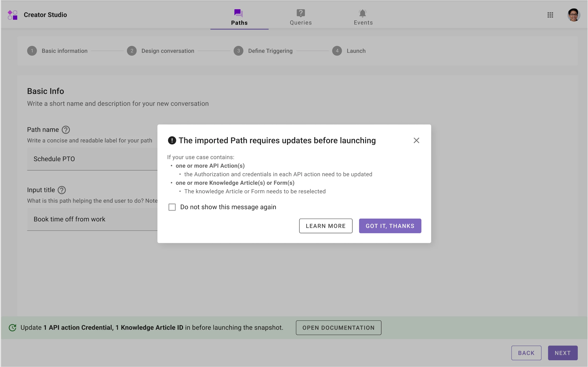Click the Creator Studio logo icon
Screen dimensions: 588x367
click(x=12, y=15)
